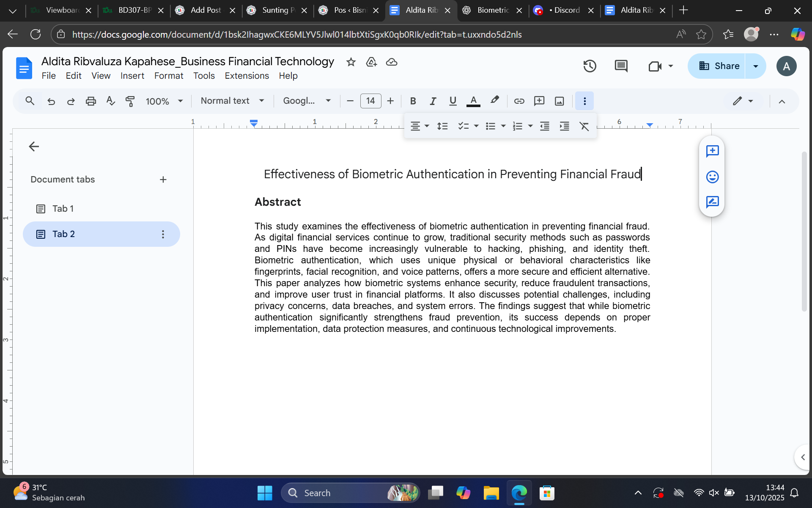Image resolution: width=812 pixels, height=508 pixels.
Task: Open version history clock icon
Action: click(590, 66)
